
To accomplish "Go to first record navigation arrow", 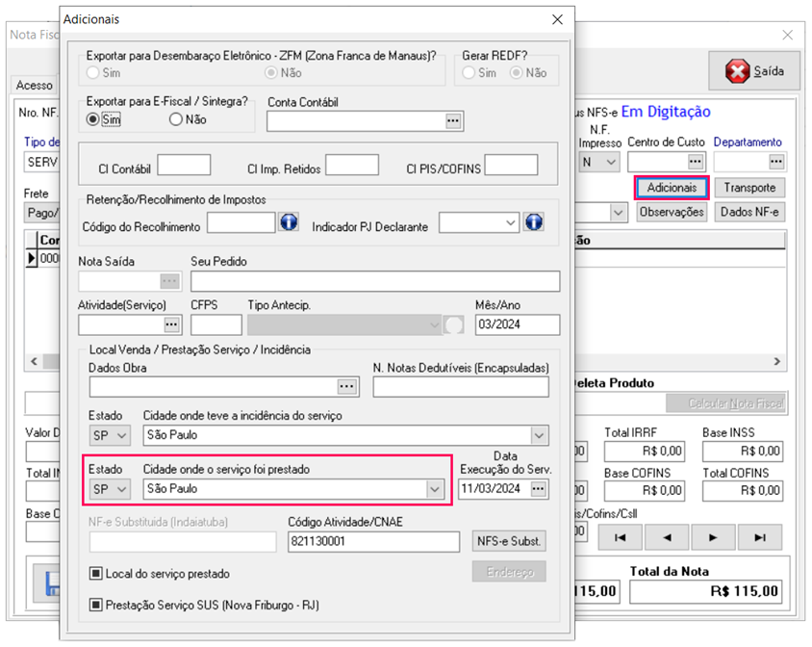I will pos(621,537).
